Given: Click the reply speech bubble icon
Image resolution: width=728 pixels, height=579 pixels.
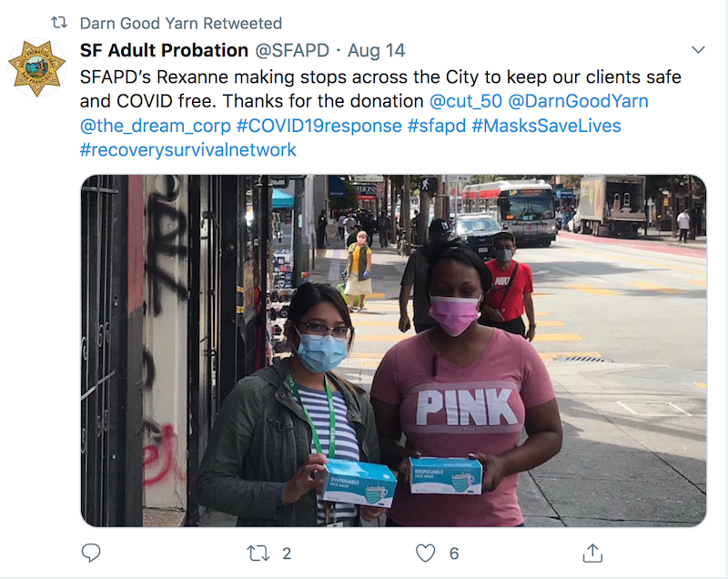Looking at the screenshot, I should pos(91,553).
